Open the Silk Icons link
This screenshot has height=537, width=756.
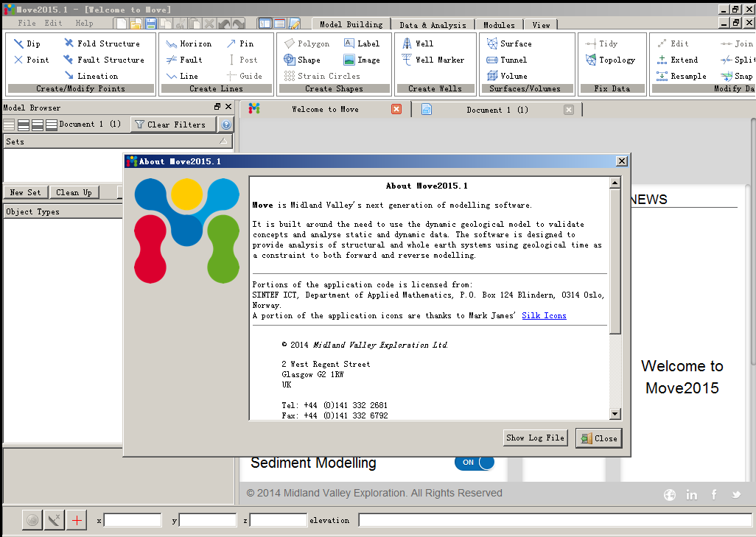(x=544, y=316)
